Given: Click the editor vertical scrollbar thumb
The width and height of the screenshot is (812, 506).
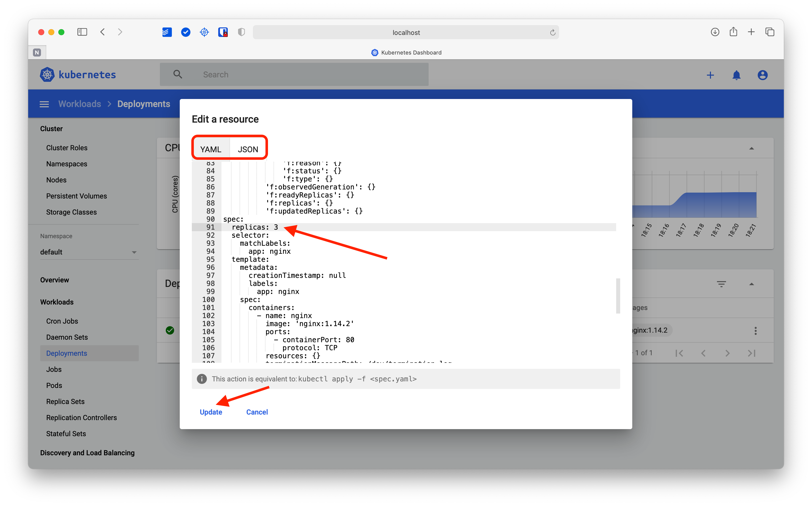Looking at the screenshot, I should [x=618, y=296].
